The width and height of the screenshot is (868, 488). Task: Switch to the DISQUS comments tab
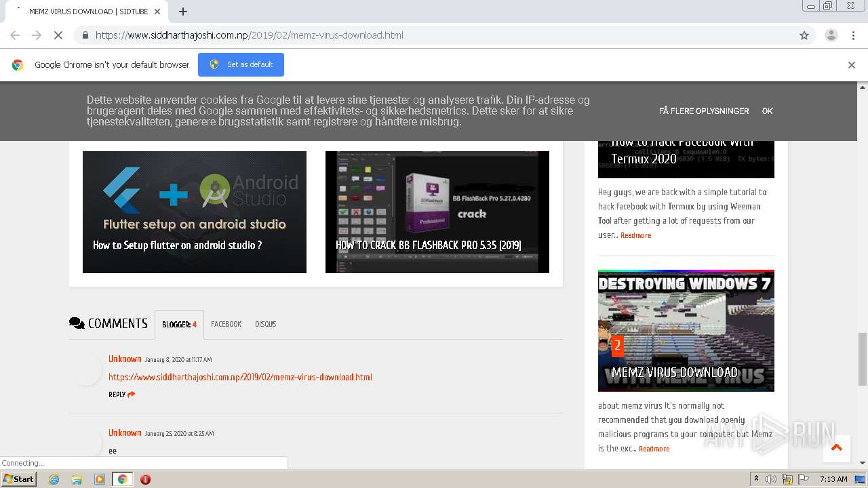pos(265,324)
